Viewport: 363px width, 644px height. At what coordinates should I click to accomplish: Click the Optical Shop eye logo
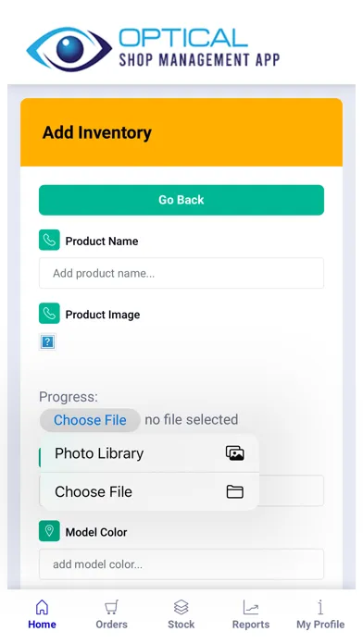click(69, 49)
